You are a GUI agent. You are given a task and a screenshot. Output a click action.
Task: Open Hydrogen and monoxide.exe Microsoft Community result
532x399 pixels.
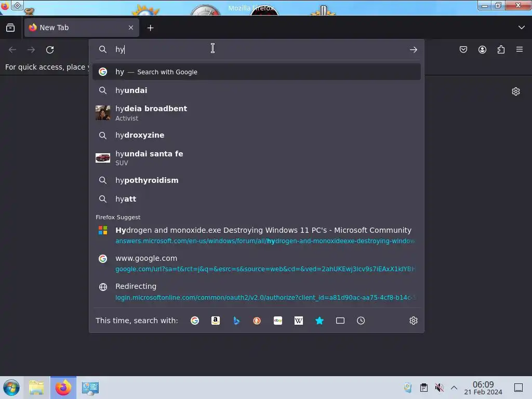(257, 235)
